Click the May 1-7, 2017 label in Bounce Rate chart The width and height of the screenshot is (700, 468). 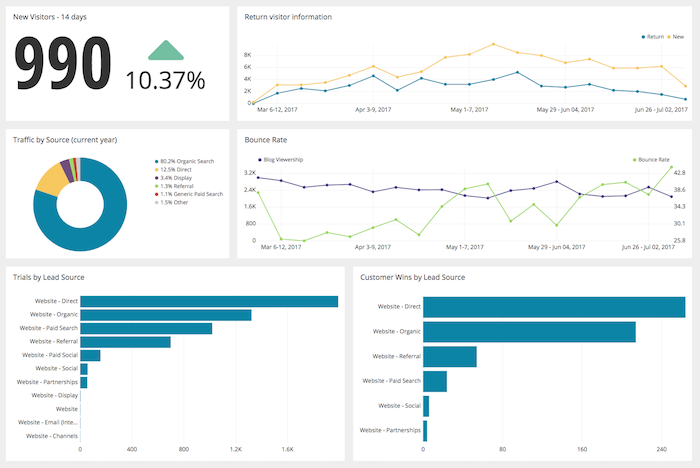point(464,247)
